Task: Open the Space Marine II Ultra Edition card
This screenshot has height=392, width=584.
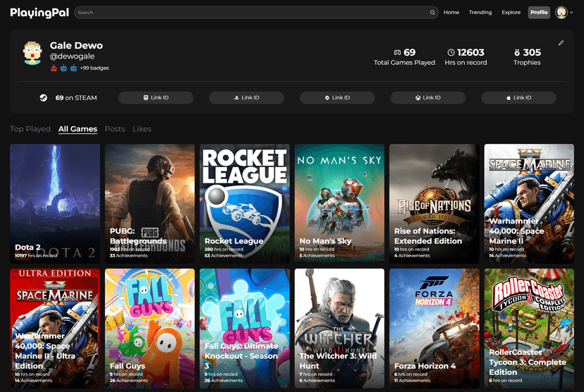Action: pyautogui.click(x=55, y=329)
